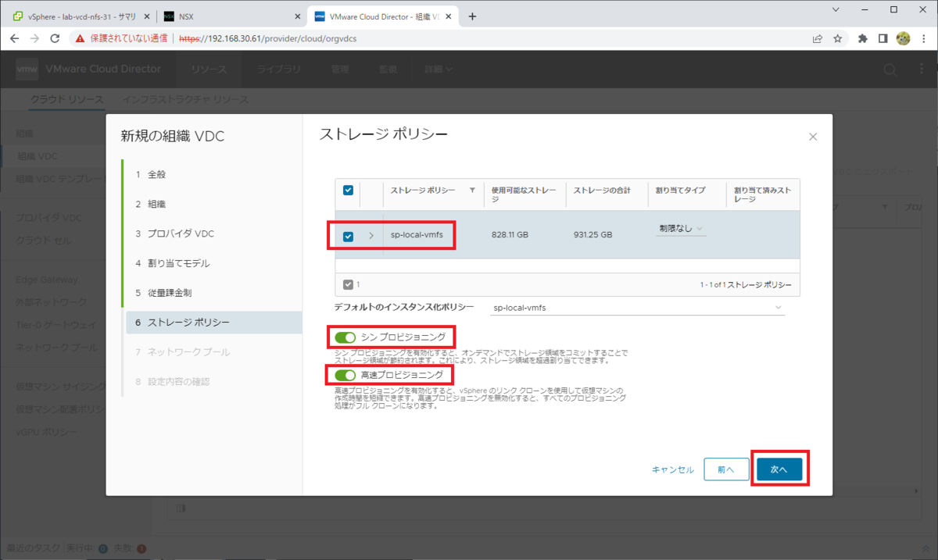Open the header three-dot options menu
The image size is (938, 560).
[x=921, y=70]
